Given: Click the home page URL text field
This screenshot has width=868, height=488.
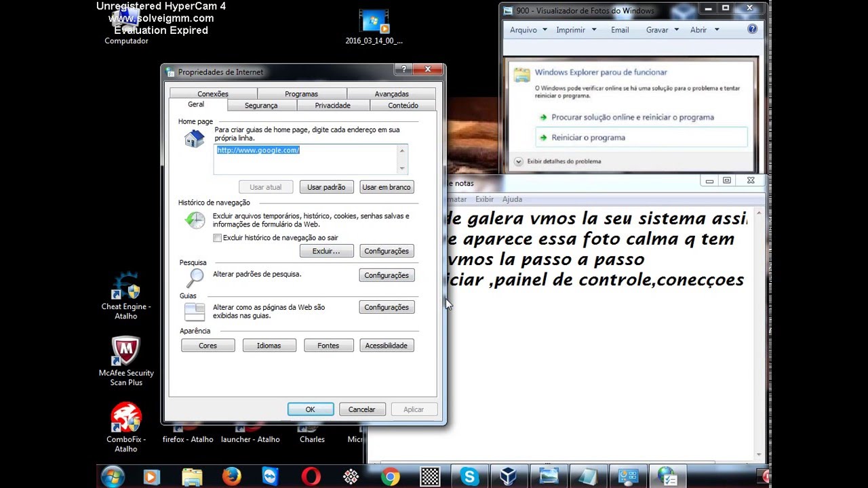Looking at the screenshot, I should click(x=305, y=158).
